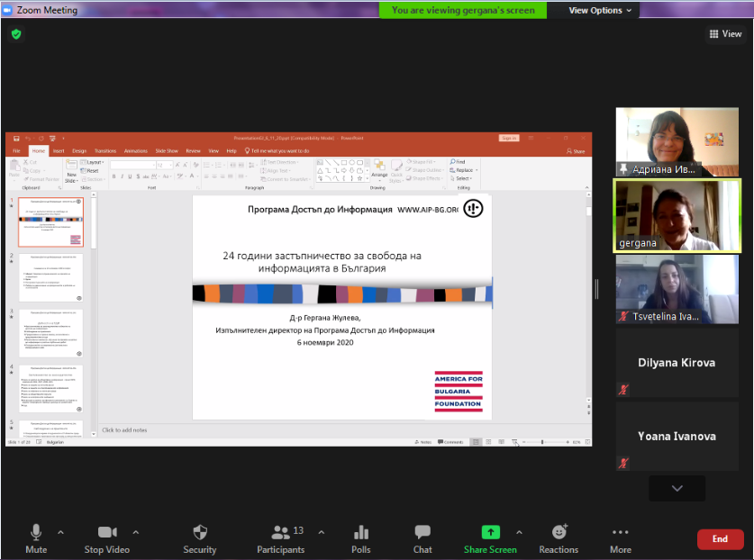Open the Chat panel
Image resolution: width=754 pixels, height=560 pixels.
tap(422, 538)
